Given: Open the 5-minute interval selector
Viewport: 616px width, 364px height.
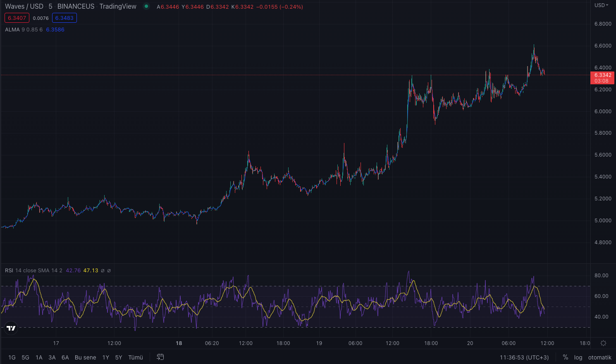Looking at the screenshot, I should pos(50,7).
